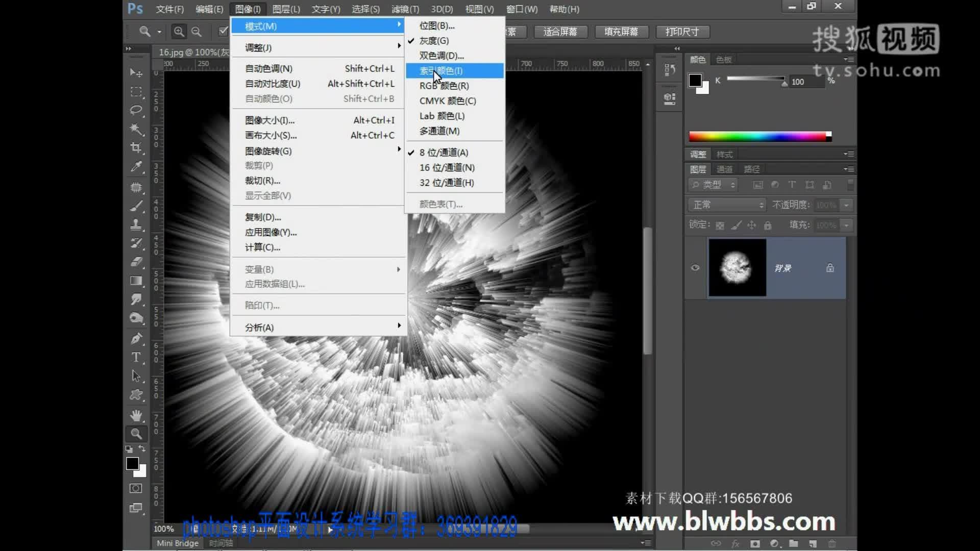
Task: Click the zoom in magnifier icon
Action: [x=179, y=32]
